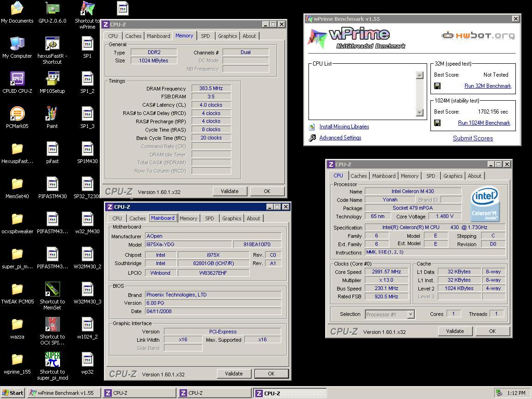Click OK in the Memory CPU-Z window
The height and width of the screenshot is (399, 532).
tap(267, 191)
